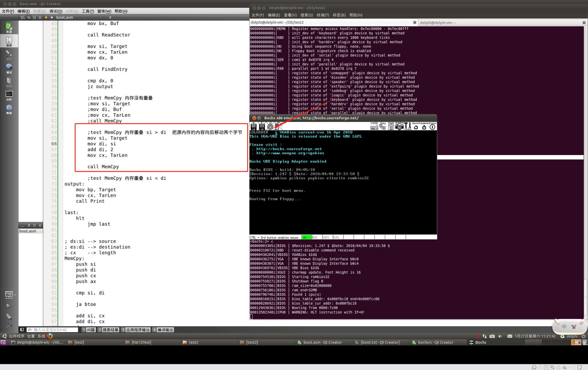
Task: Click Bochs CD-ROM drive icon
Action: click(x=270, y=126)
